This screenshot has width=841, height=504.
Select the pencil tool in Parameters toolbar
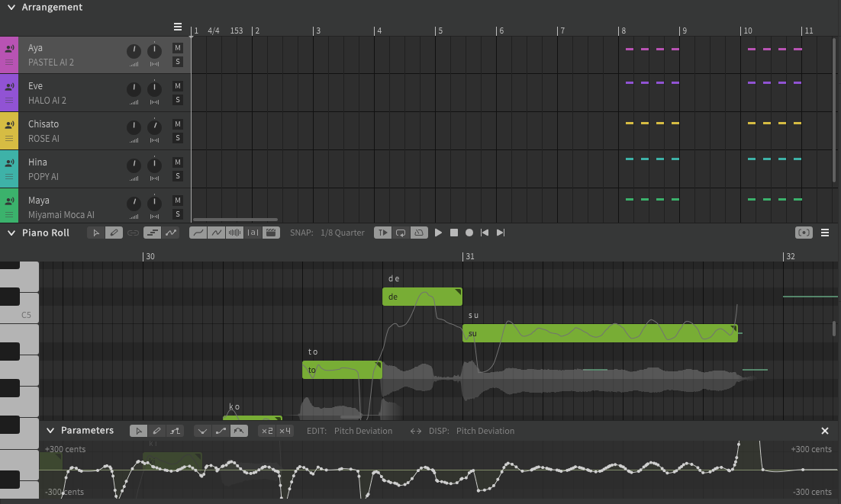(x=156, y=431)
